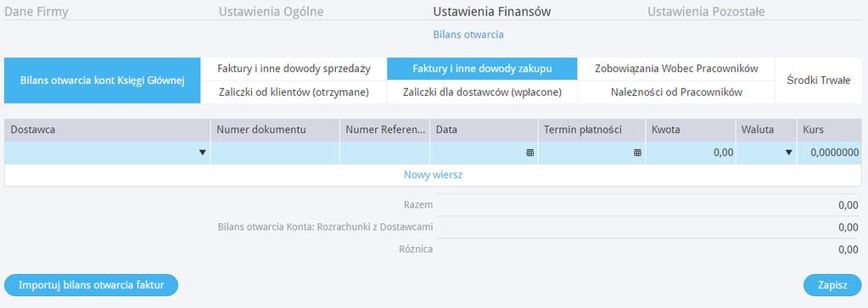Expand the Waluta dropdown arrow

point(789,153)
